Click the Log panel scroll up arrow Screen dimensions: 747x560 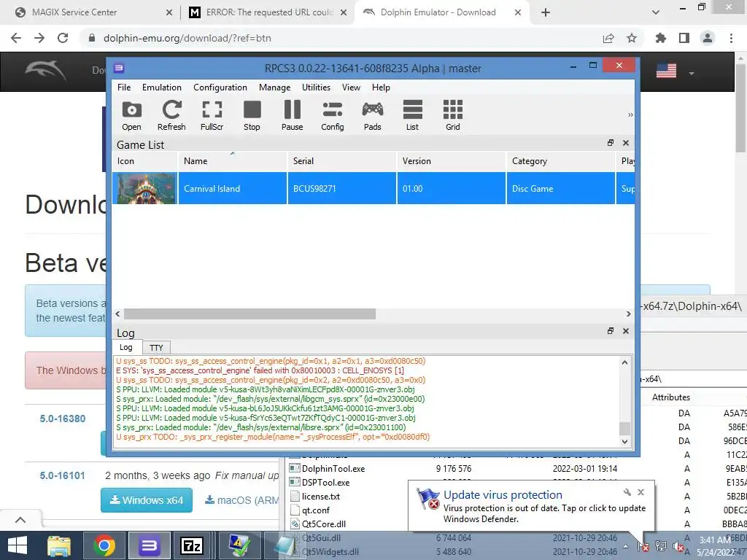(624, 362)
